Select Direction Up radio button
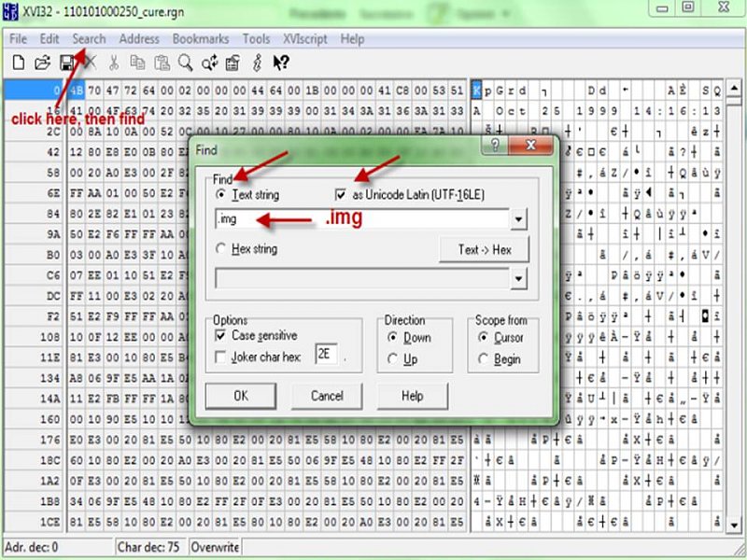This screenshot has height=560, width=747. click(392, 359)
